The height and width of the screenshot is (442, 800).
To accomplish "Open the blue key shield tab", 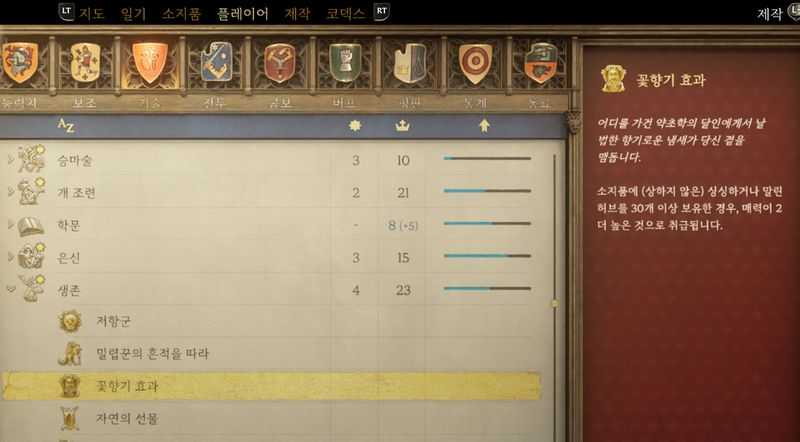I will pyautogui.click(x=216, y=62).
